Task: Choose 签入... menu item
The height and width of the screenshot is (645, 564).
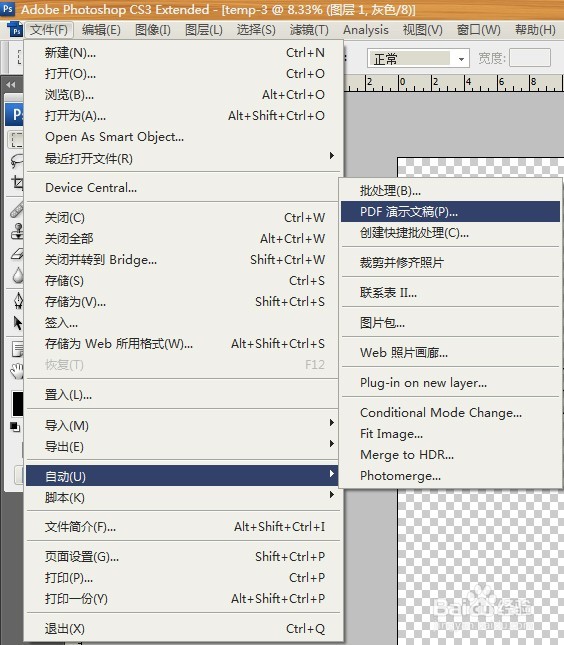Action: click(x=183, y=322)
